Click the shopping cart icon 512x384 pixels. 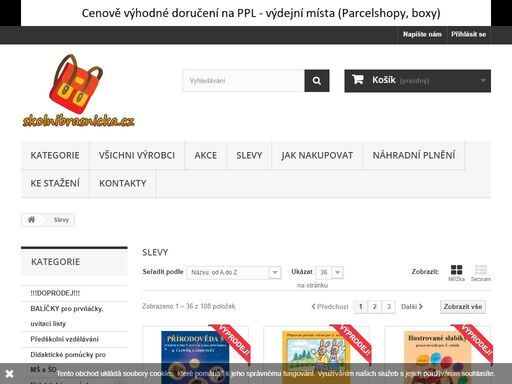(358, 80)
